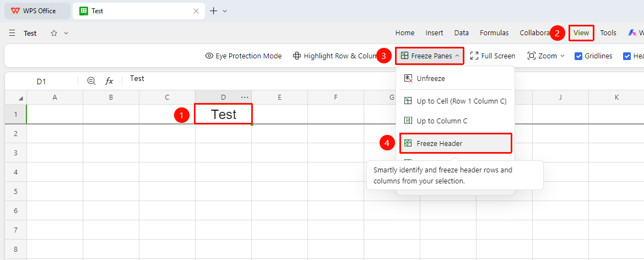Open the Formulas ribbon tab

[494, 33]
